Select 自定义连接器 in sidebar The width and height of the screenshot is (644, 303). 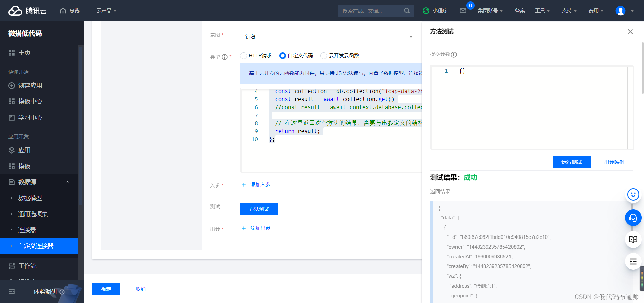click(39, 246)
